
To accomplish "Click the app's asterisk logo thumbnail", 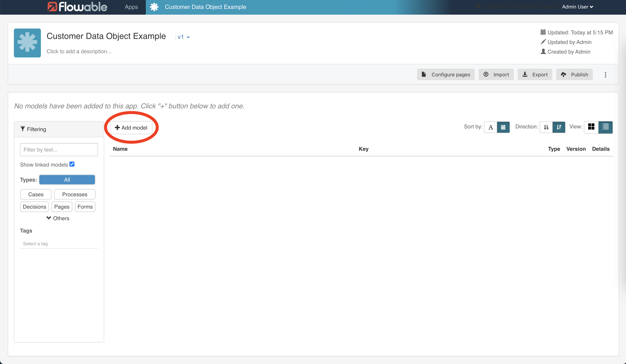I will tap(27, 43).
